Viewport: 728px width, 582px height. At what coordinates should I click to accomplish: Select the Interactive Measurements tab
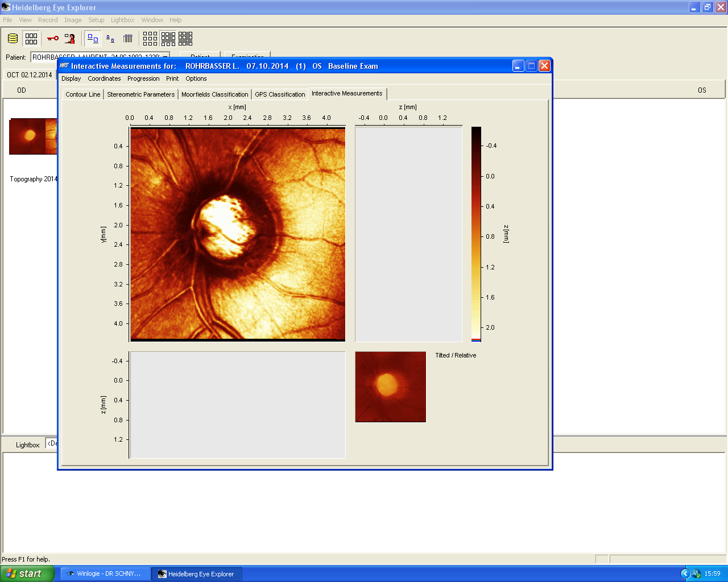coord(347,93)
